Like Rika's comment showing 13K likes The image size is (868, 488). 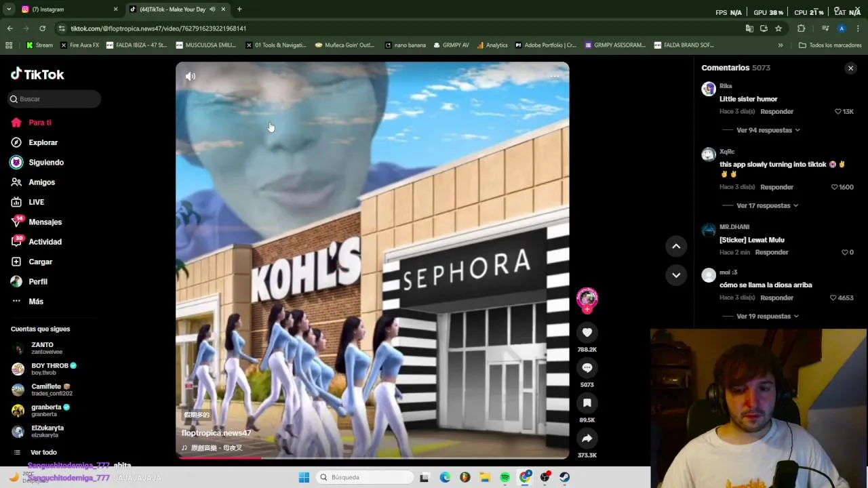tap(837, 111)
